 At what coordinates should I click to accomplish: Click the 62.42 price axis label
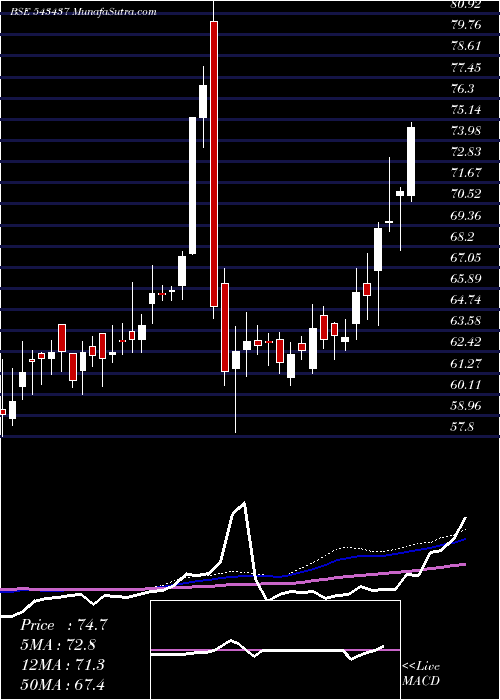[x=468, y=341]
